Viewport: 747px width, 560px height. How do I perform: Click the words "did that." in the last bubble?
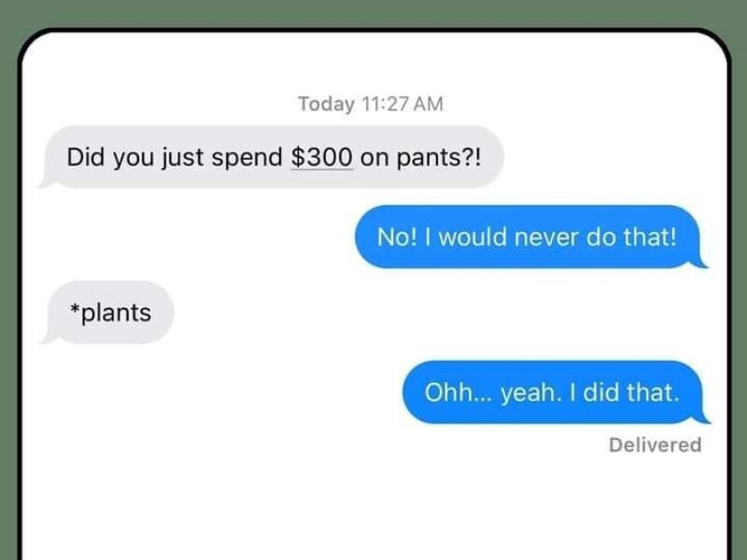[x=631, y=392]
